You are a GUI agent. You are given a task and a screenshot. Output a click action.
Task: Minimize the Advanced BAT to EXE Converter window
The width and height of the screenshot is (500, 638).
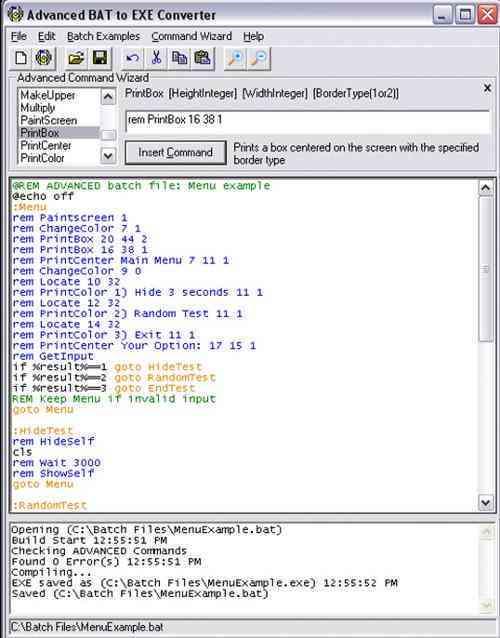coord(442,15)
